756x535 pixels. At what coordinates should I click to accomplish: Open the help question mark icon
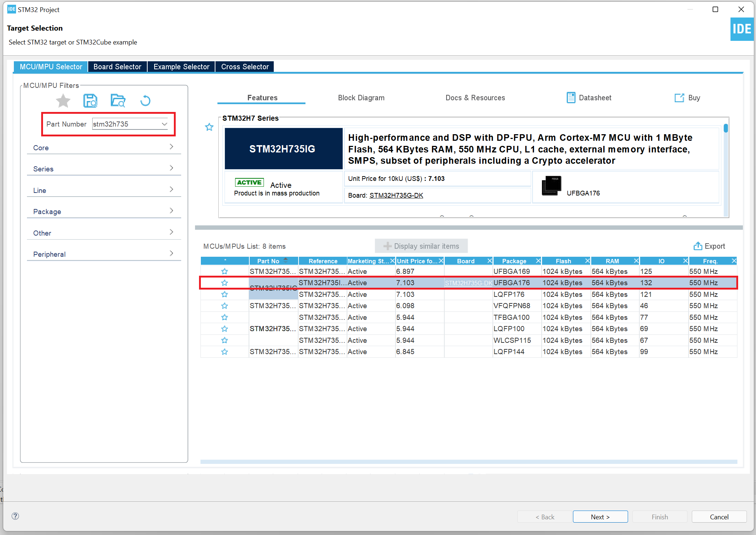pos(15,516)
